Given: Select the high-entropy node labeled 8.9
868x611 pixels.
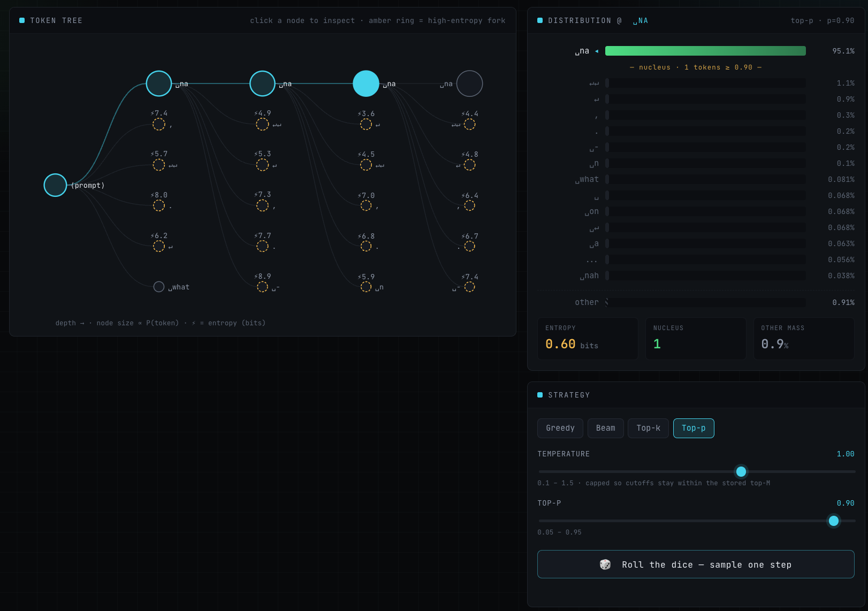Looking at the screenshot, I should pos(262,287).
